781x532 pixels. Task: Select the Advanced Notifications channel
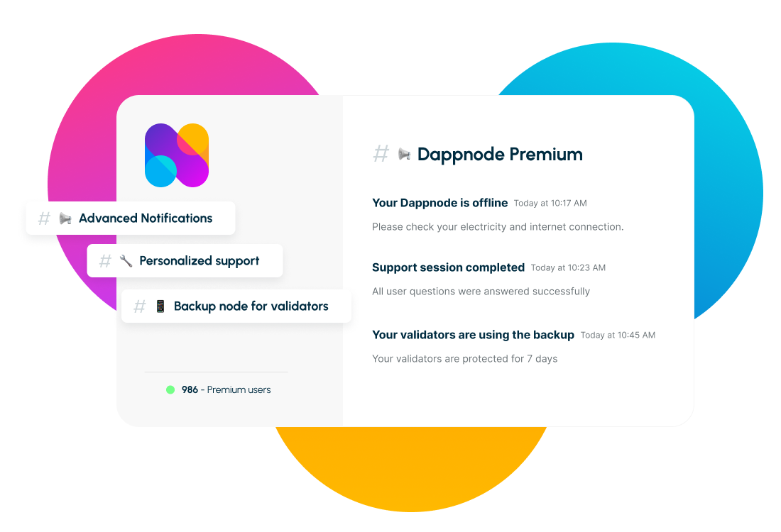[x=146, y=218]
